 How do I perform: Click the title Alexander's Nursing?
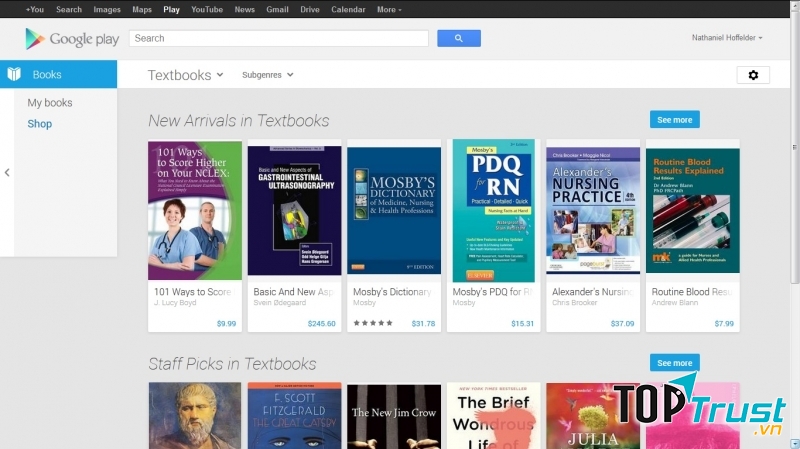point(592,292)
